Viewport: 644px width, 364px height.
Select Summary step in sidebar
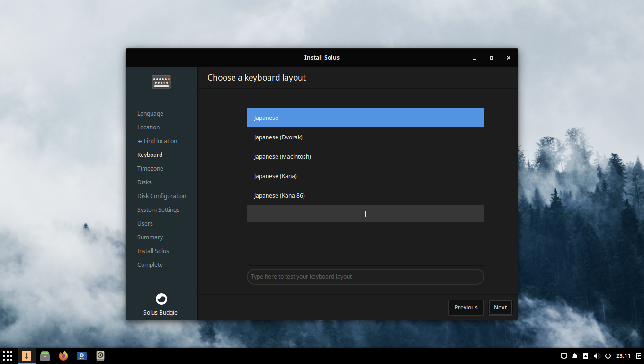click(150, 237)
